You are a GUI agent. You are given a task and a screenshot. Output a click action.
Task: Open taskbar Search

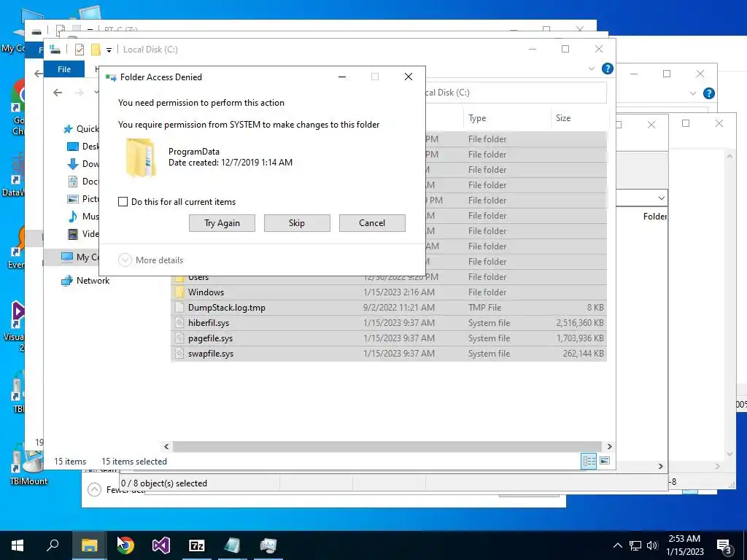coord(53,545)
